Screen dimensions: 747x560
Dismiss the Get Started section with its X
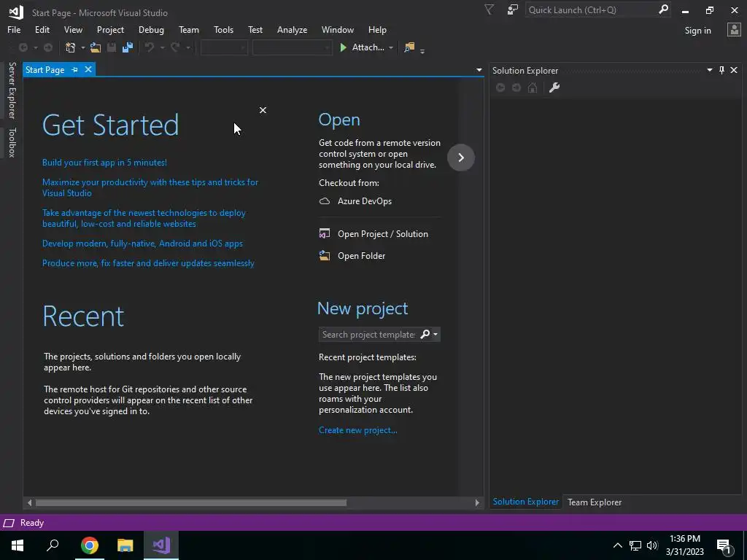tap(263, 110)
